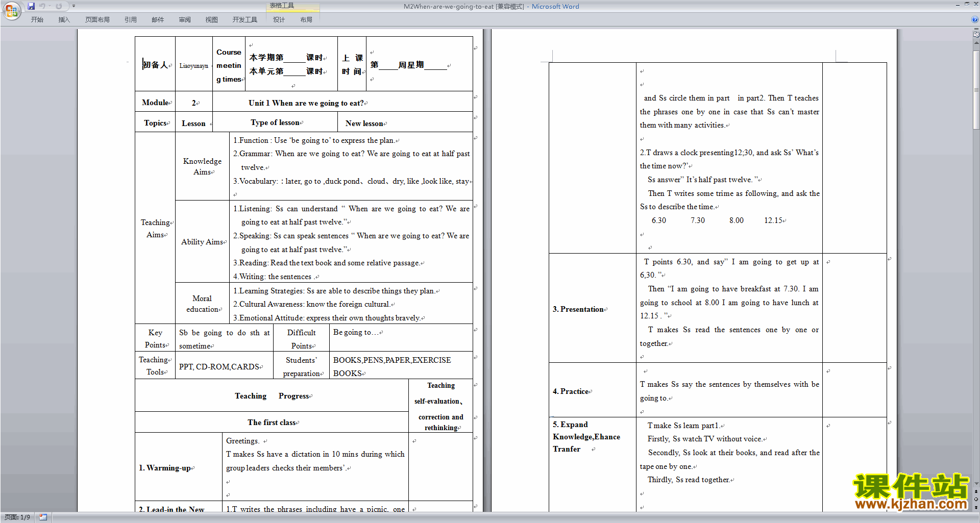Open the Undo history dropdown arrow

pyautogui.click(x=50, y=6)
